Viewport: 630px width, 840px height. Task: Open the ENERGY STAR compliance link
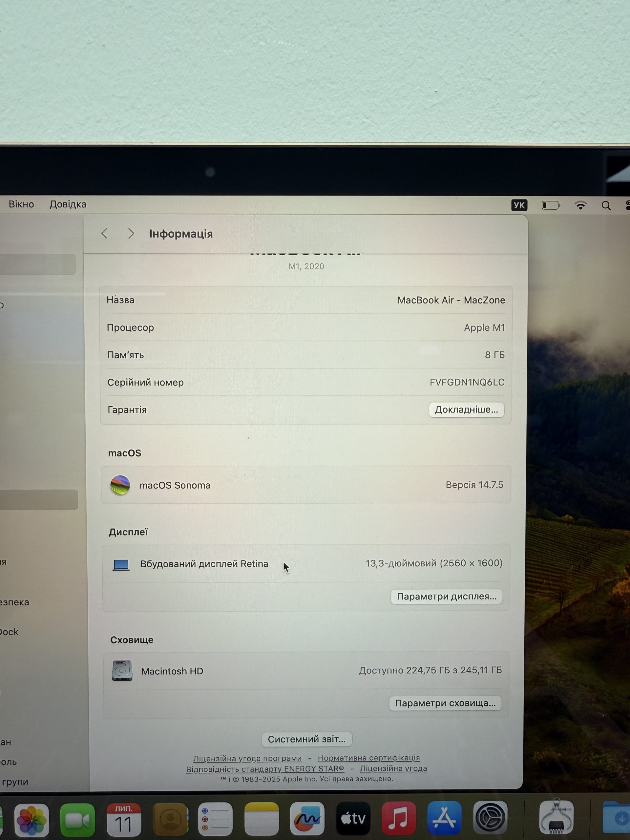pyautogui.click(x=265, y=769)
